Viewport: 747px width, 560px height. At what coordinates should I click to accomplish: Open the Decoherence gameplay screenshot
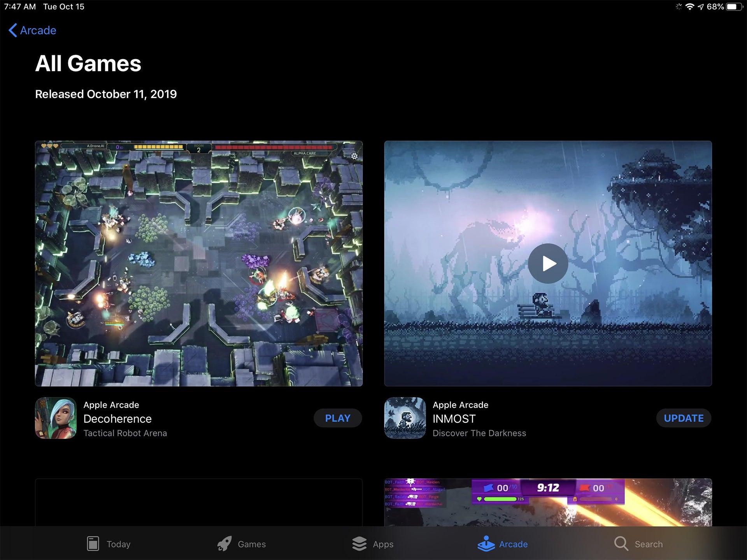[x=198, y=263]
